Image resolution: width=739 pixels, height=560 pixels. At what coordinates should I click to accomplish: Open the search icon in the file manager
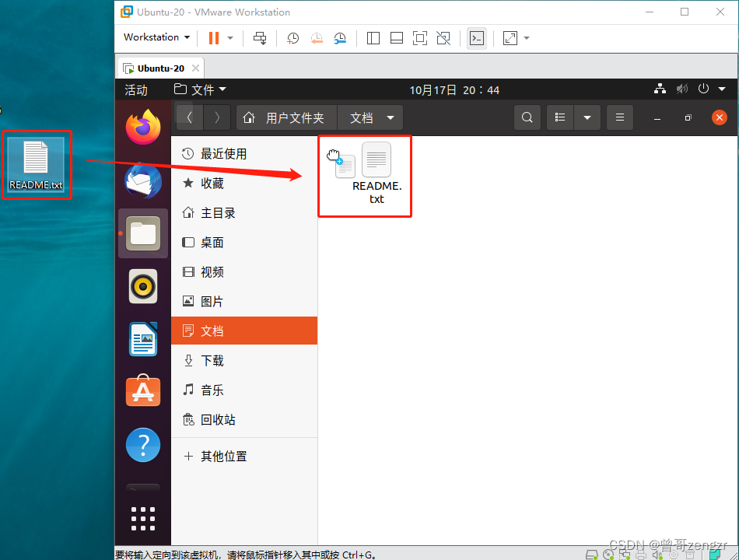click(527, 117)
